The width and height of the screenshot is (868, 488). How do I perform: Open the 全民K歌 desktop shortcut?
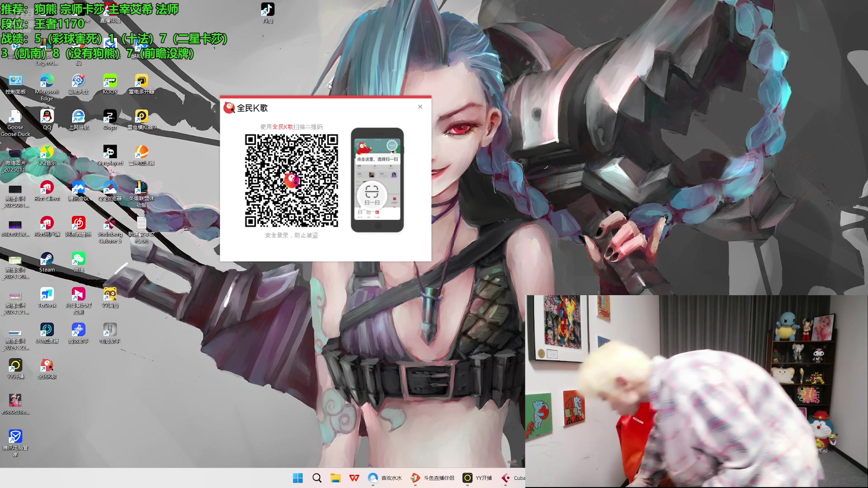click(47, 369)
